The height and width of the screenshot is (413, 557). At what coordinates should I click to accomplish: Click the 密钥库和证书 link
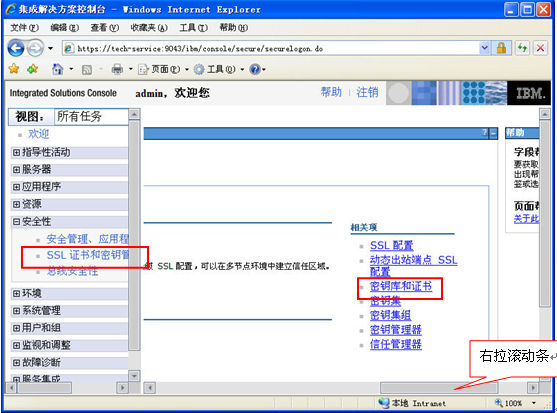point(401,286)
